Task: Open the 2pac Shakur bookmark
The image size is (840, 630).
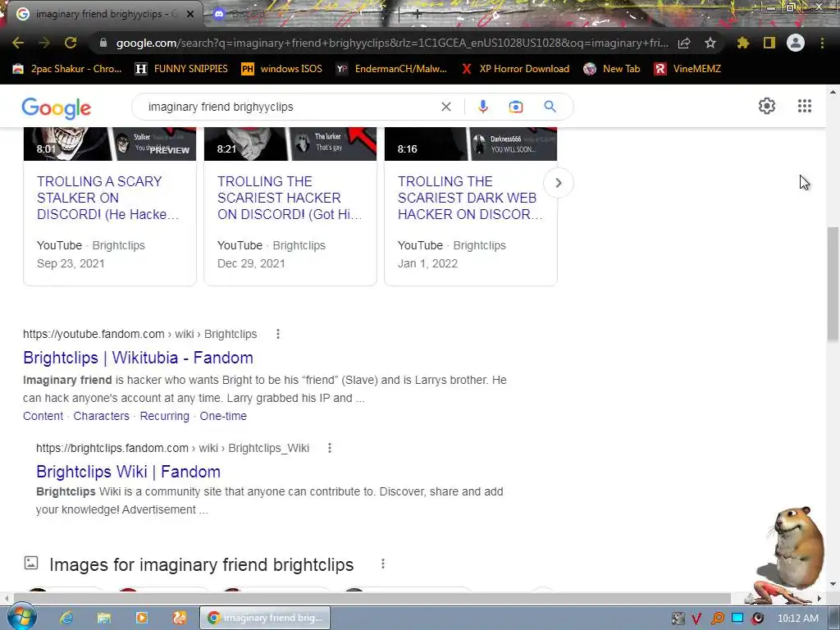Action: pyautogui.click(x=67, y=69)
